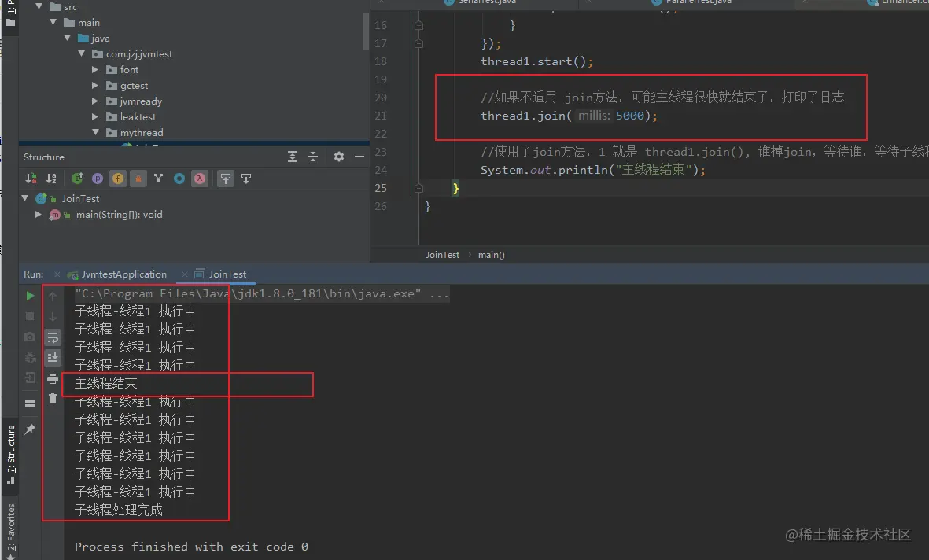Click 'Process finished with exit code 0'
Viewport: 929px width, 560px height.
(x=191, y=547)
